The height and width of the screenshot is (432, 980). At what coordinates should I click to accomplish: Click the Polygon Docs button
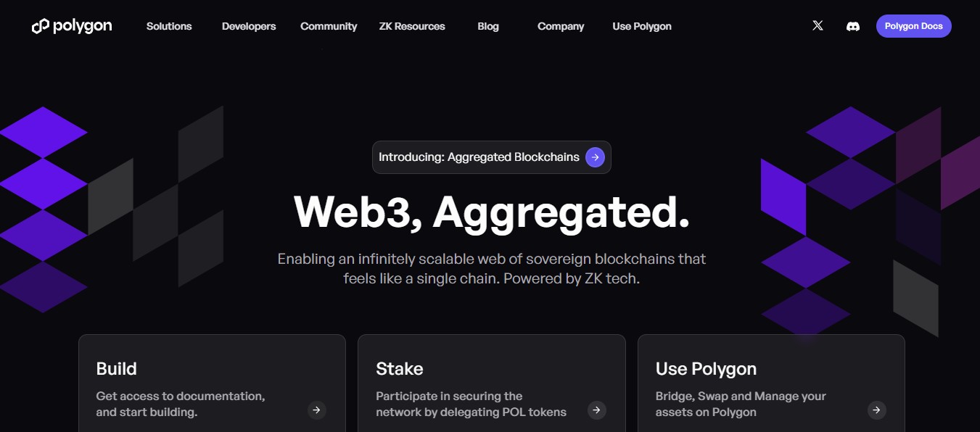pyautogui.click(x=913, y=26)
